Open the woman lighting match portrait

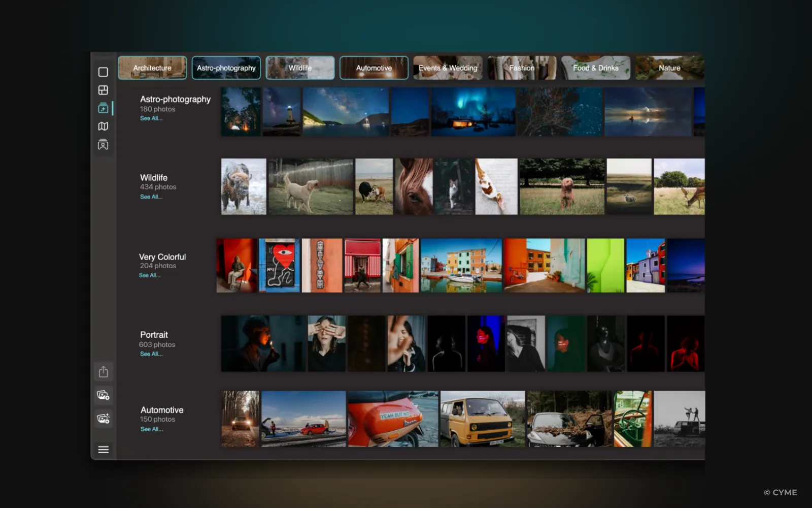[x=263, y=343]
